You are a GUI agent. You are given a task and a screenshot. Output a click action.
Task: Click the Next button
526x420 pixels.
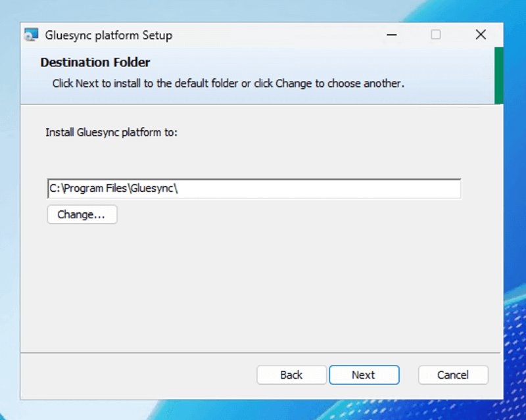coord(364,375)
